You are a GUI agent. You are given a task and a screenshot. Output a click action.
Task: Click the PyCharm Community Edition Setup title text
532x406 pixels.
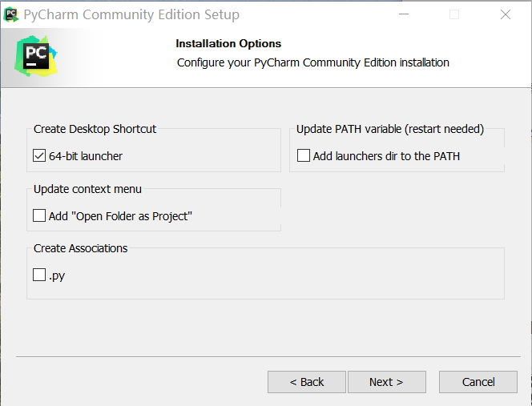tap(131, 15)
